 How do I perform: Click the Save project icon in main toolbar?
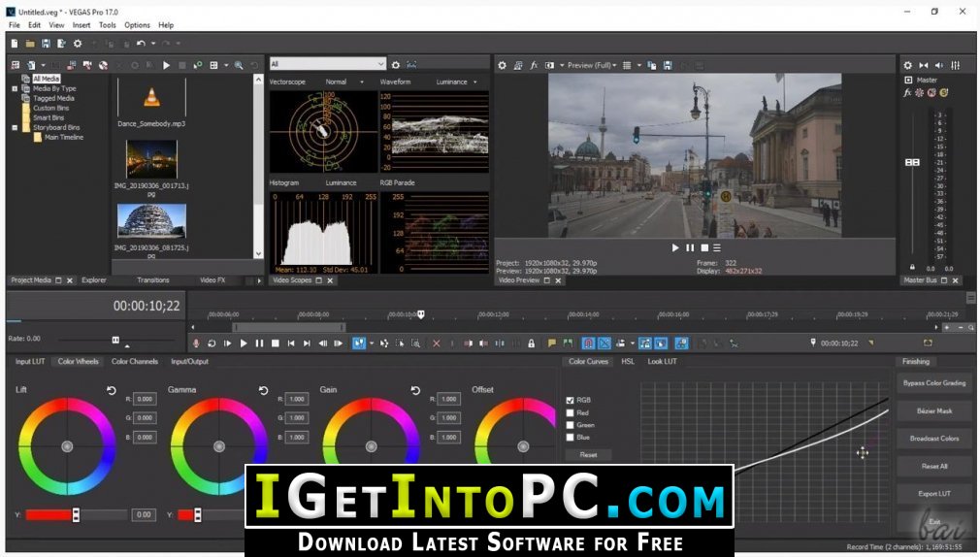46,44
